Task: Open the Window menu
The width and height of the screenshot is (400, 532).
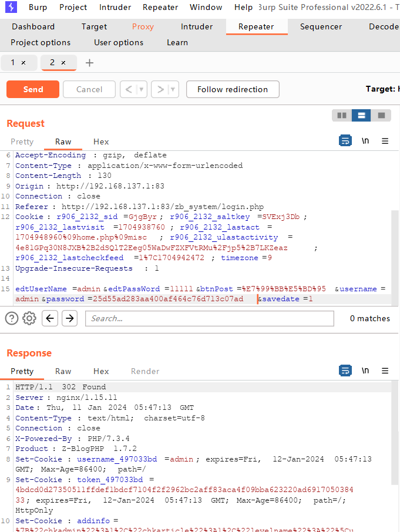Action: (x=206, y=7)
